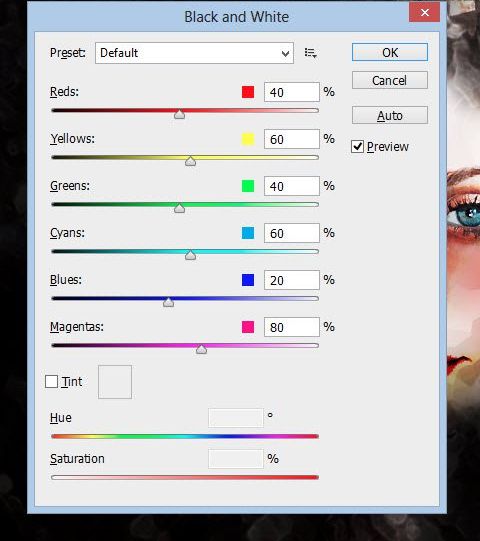Click the Reds percentage input field
This screenshot has height=541, width=480.
(x=292, y=92)
